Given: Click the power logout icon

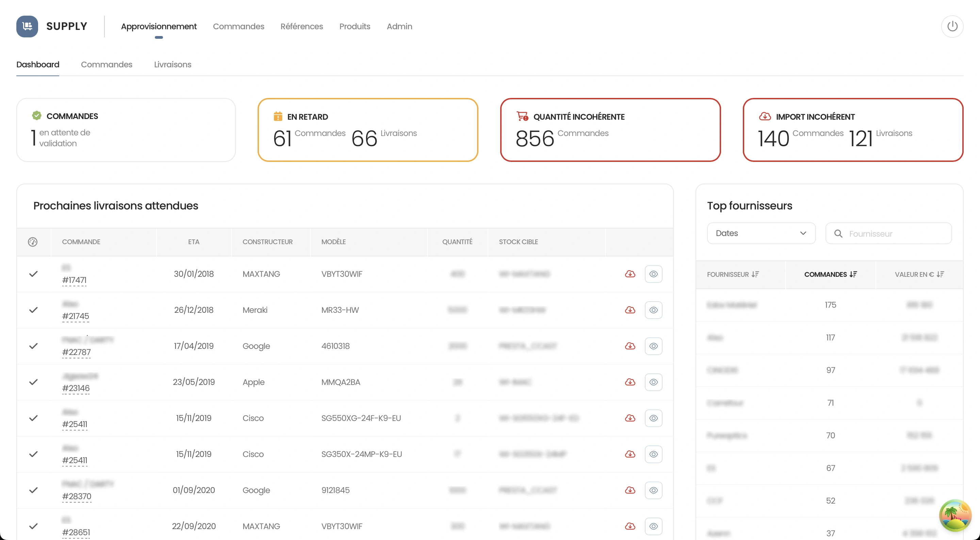Looking at the screenshot, I should (952, 26).
